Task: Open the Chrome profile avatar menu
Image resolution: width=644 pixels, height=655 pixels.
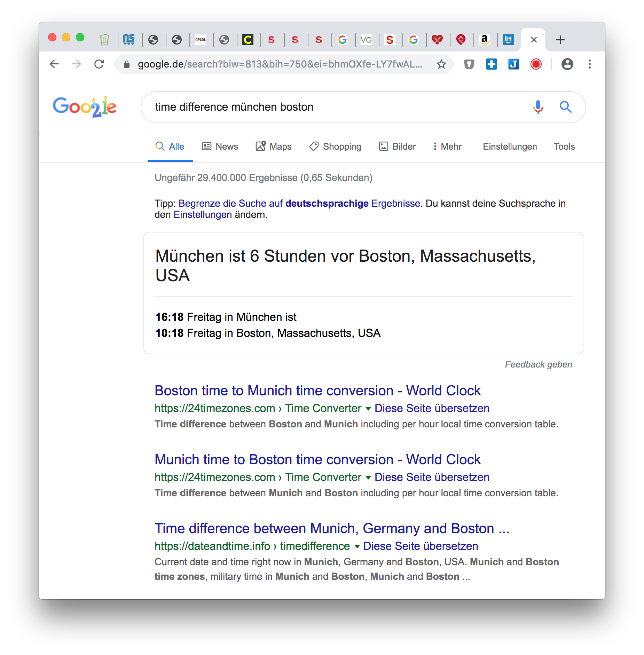Action: coord(567,64)
